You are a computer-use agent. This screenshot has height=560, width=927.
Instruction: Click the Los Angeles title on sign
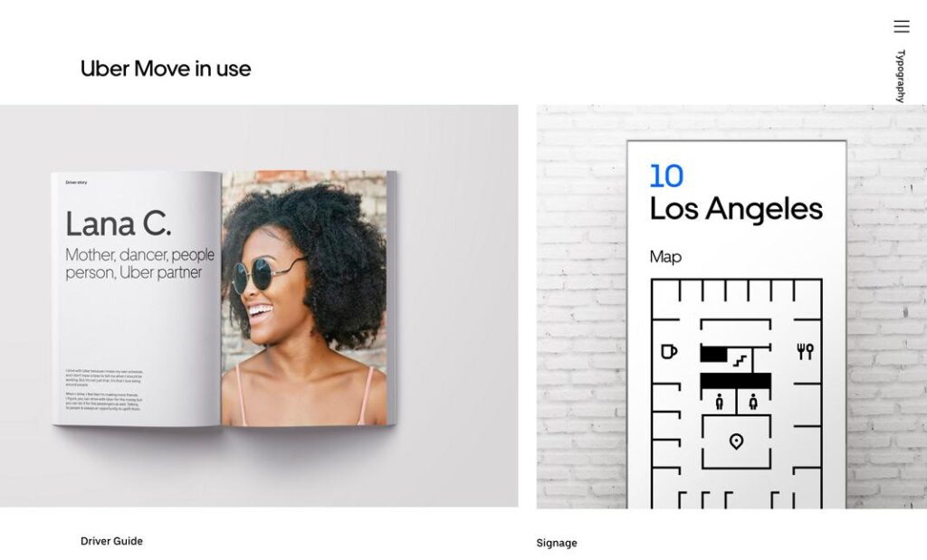point(736,209)
